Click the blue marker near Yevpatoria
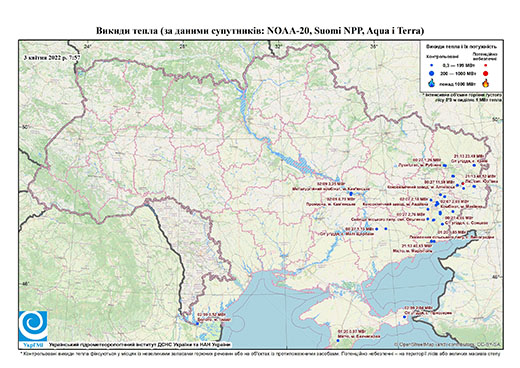The width and height of the screenshot is (520, 368). pos(338,340)
